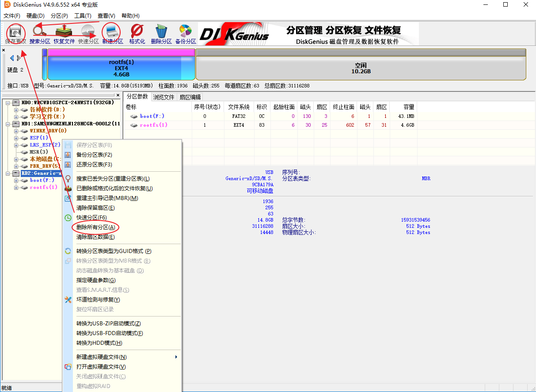Image resolution: width=536 pixels, height=392 pixels.
Task: Close the disk map pane with its x
Action: tap(4, 50)
